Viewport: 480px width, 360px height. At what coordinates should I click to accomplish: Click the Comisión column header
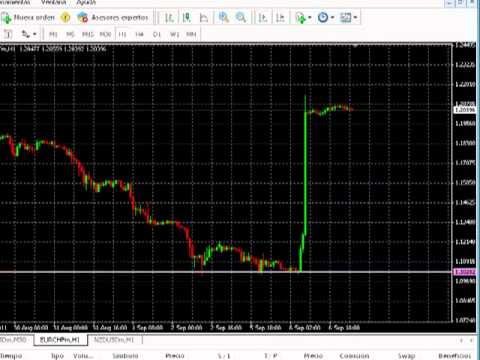pyautogui.click(x=354, y=356)
